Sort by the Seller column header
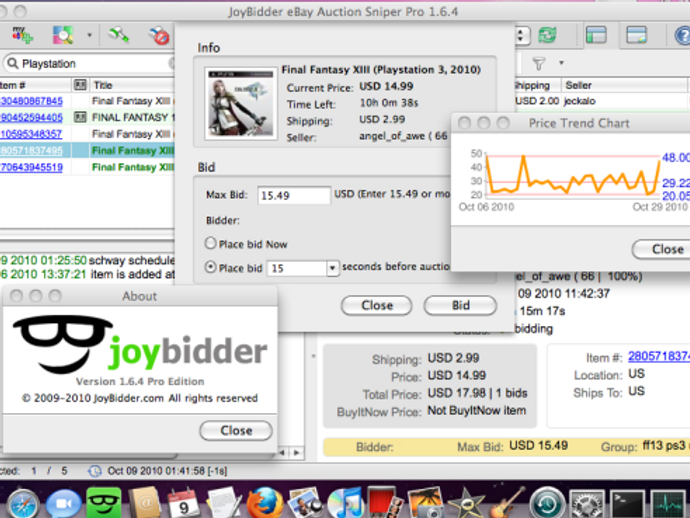Screen dimensions: 690x518 pyautogui.click(x=624, y=85)
